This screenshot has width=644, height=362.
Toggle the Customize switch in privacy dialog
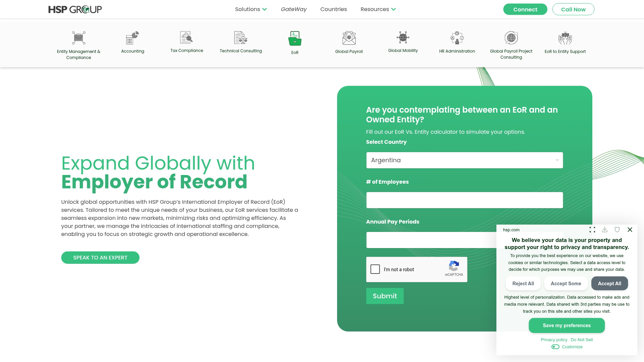tap(555, 347)
